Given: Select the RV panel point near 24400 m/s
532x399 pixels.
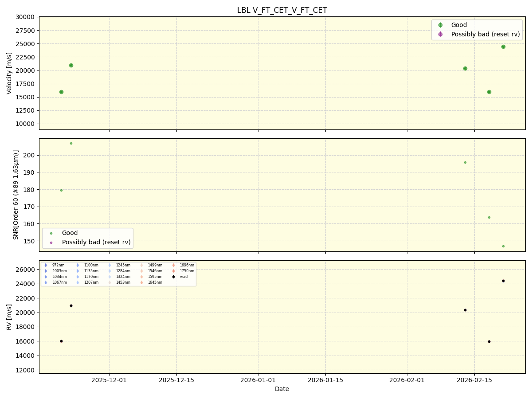Looking at the screenshot, I should (503, 281).
